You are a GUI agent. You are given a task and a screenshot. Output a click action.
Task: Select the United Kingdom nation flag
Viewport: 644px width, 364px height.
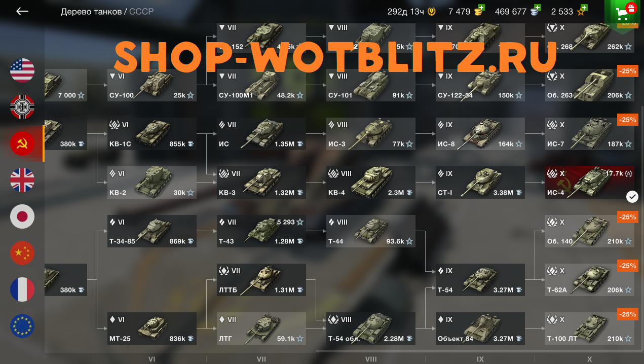pyautogui.click(x=22, y=180)
